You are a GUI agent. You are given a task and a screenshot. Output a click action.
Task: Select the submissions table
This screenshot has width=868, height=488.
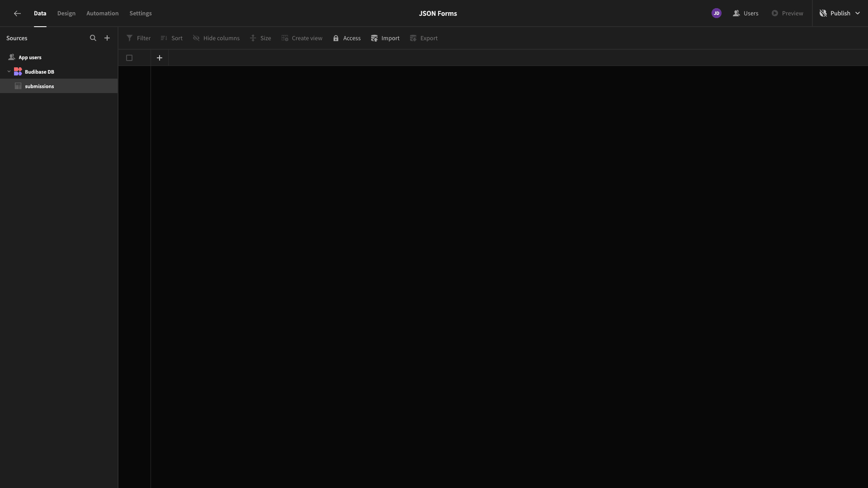pos(39,86)
